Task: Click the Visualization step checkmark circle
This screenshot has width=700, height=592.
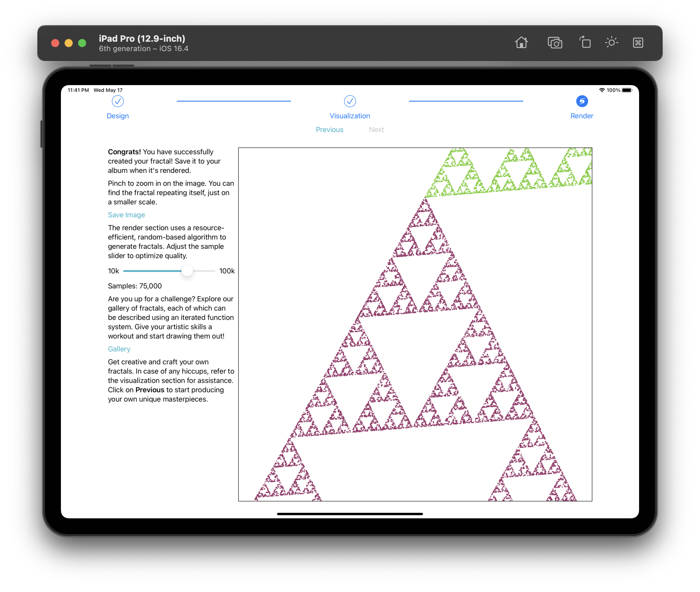Action: coord(350,101)
